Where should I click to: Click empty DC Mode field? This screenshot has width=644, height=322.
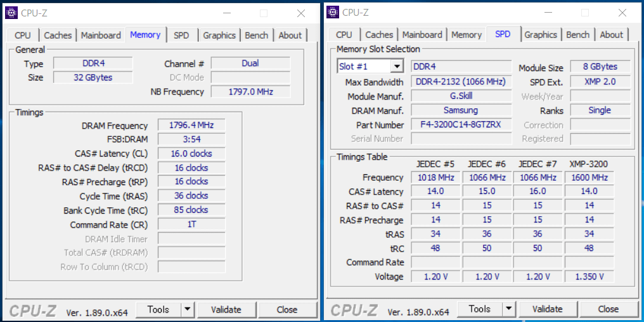(250, 77)
